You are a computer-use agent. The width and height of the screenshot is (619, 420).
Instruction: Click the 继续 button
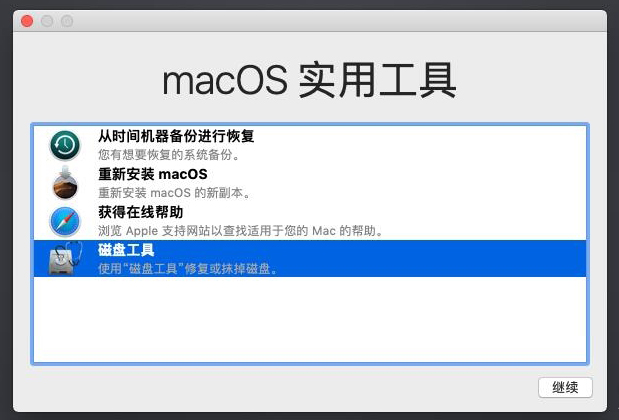tap(565, 387)
